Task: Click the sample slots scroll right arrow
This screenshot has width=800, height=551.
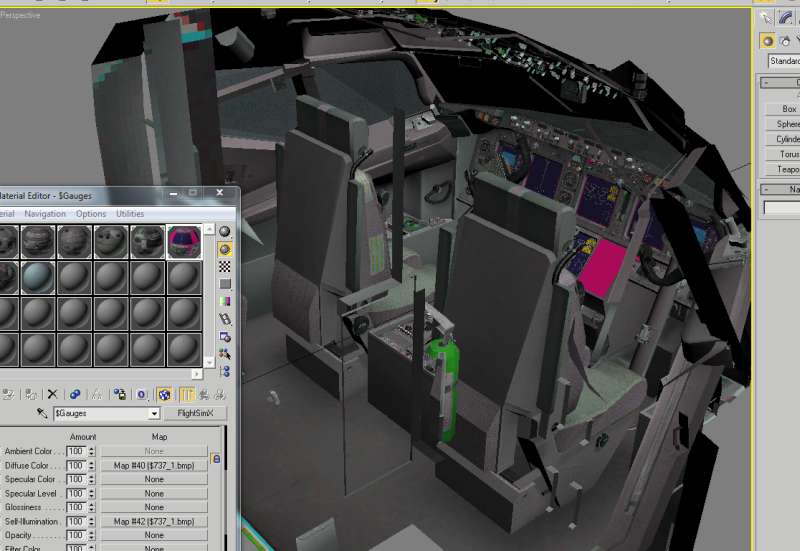Action: pyautogui.click(x=197, y=374)
